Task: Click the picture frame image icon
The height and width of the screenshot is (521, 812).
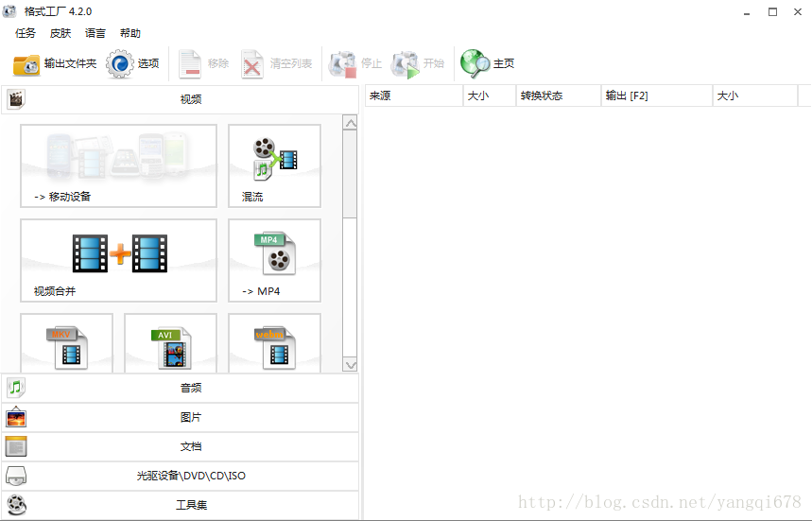Action: point(16,417)
